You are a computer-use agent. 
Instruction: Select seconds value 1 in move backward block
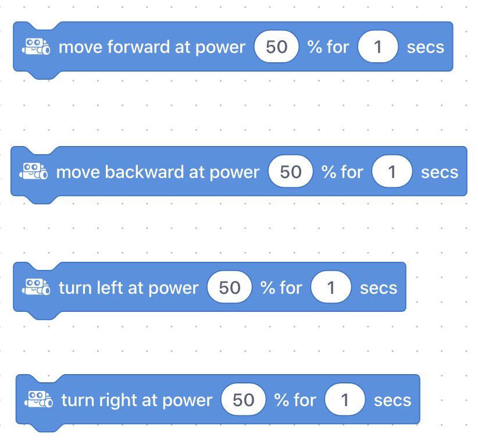point(392,172)
